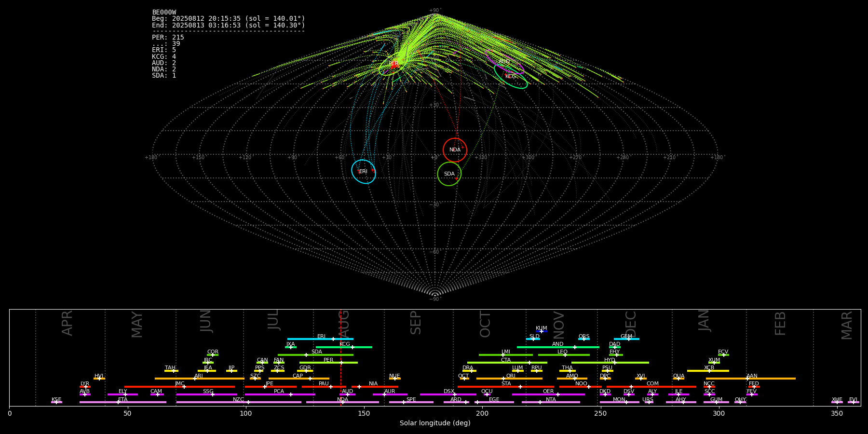Click the 'AUD: 2' legend entry
The width and height of the screenshot is (868, 434).
[164, 63]
